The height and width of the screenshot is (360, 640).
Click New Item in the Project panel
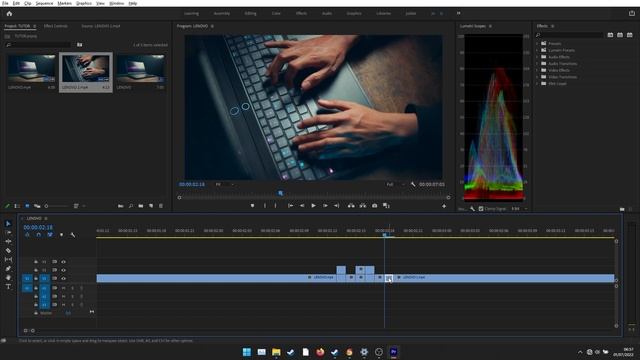click(151, 206)
